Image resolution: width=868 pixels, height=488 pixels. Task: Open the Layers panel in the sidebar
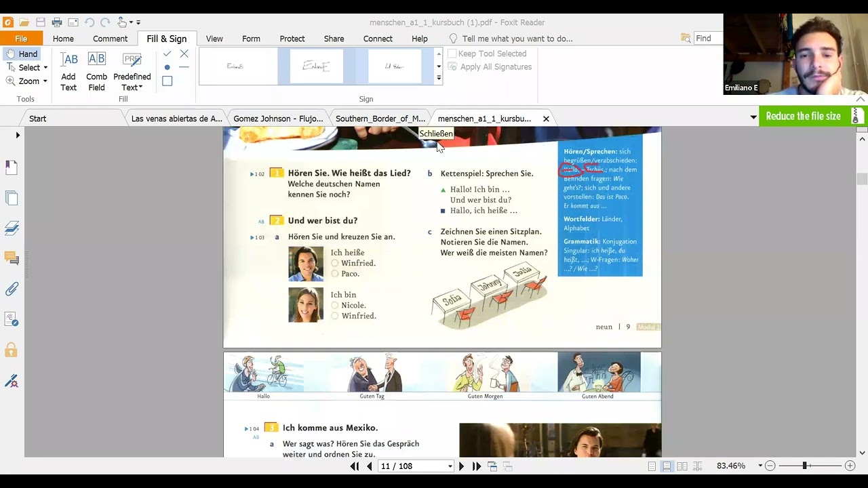pos(12,228)
